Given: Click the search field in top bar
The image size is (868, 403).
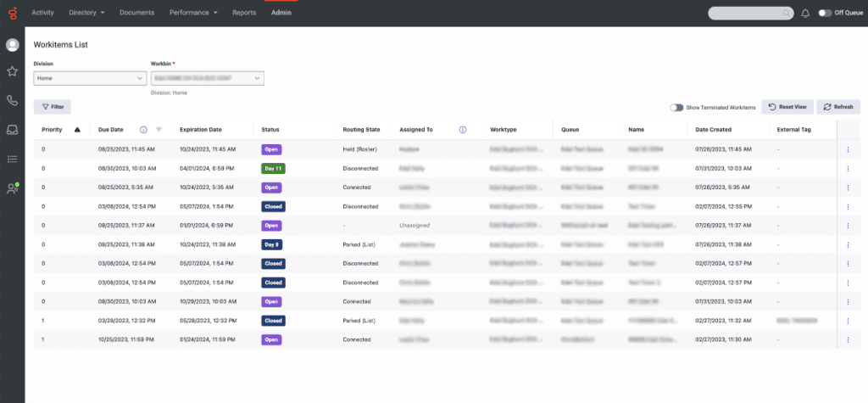Looking at the screenshot, I should (x=750, y=13).
